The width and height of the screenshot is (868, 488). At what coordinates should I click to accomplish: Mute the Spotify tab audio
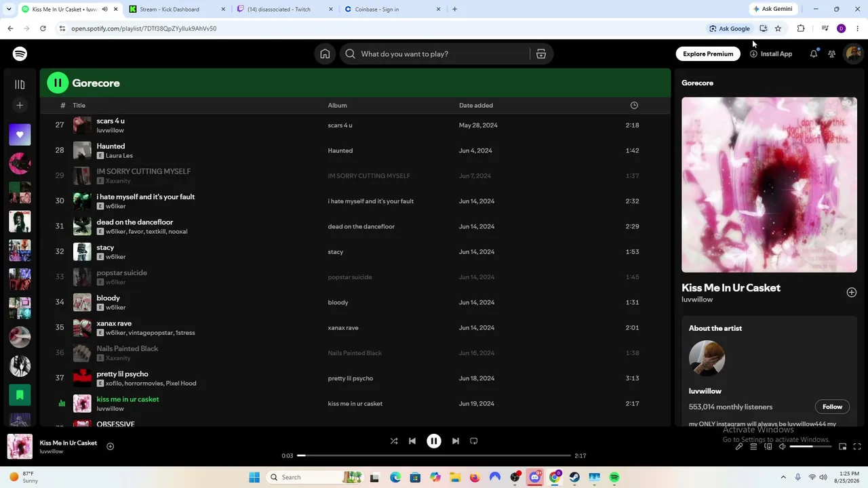(x=104, y=9)
